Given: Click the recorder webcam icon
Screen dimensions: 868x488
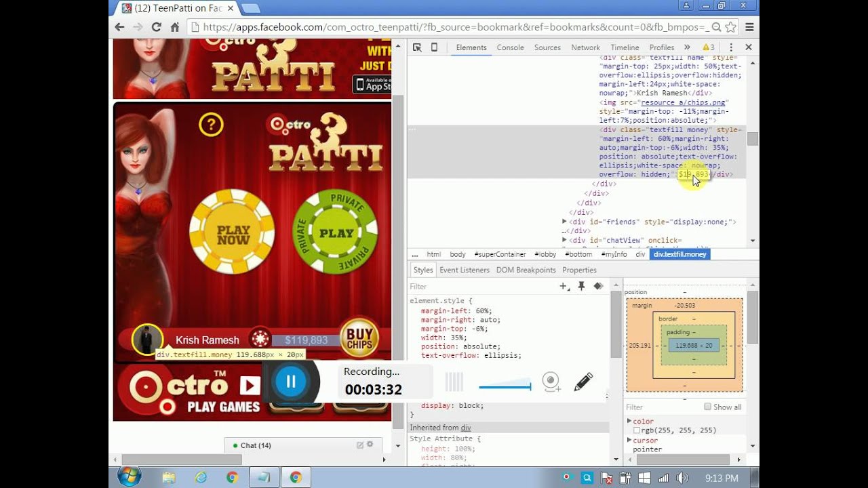Looking at the screenshot, I should pyautogui.click(x=551, y=382).
